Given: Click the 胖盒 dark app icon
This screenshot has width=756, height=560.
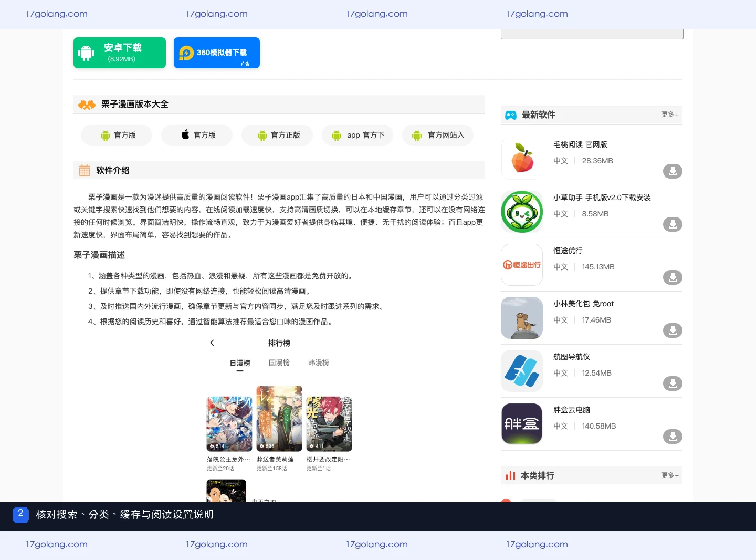Looking at the screenshot, I should pyautogui.click(x=522, y=424).
